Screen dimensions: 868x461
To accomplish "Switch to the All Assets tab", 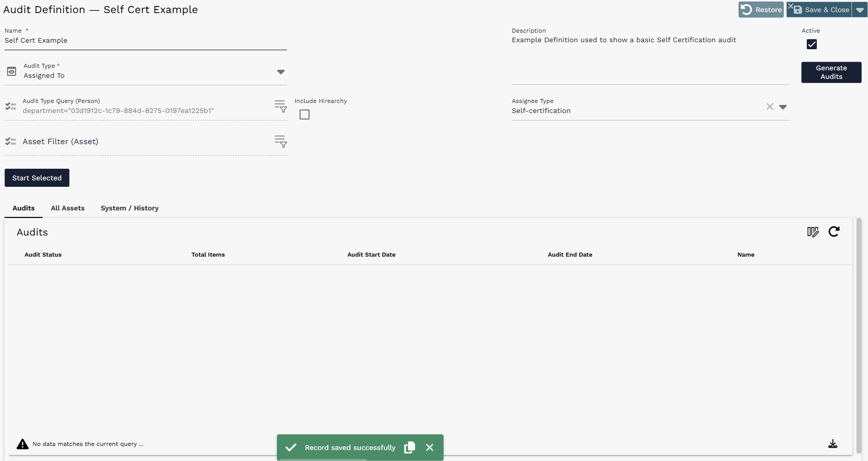I will tap(68, 208).
